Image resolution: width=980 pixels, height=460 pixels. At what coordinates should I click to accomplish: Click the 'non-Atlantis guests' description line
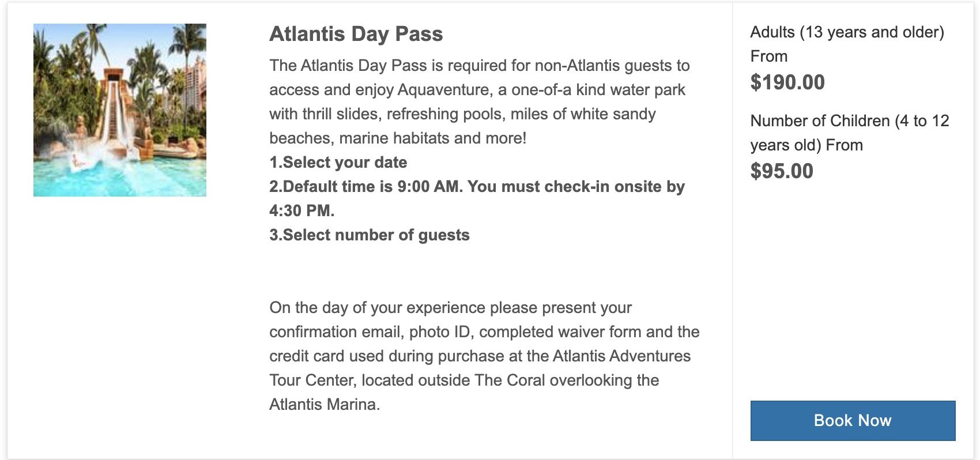[x=480, y=66]
